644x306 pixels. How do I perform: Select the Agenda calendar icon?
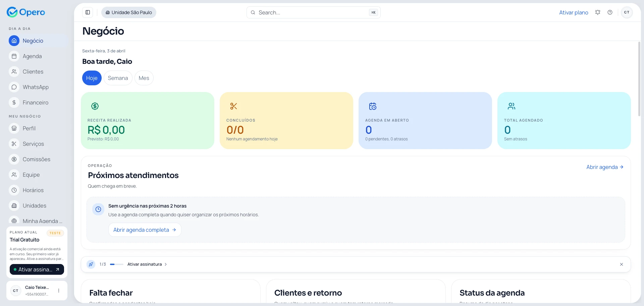point(14,56)
